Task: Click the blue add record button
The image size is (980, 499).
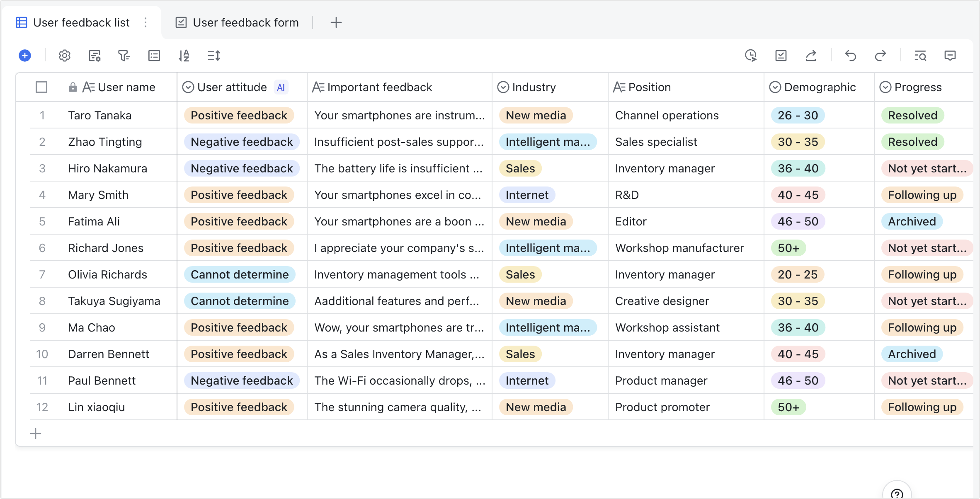Action: 25,56
